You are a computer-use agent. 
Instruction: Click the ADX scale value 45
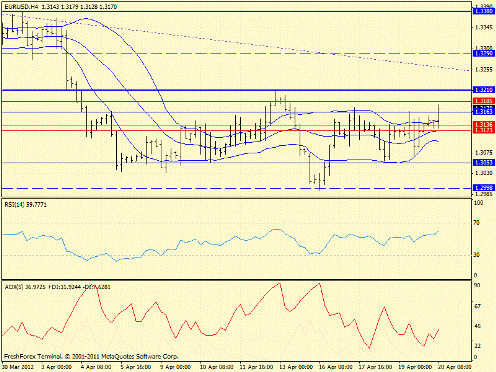[x=477, y=326]
